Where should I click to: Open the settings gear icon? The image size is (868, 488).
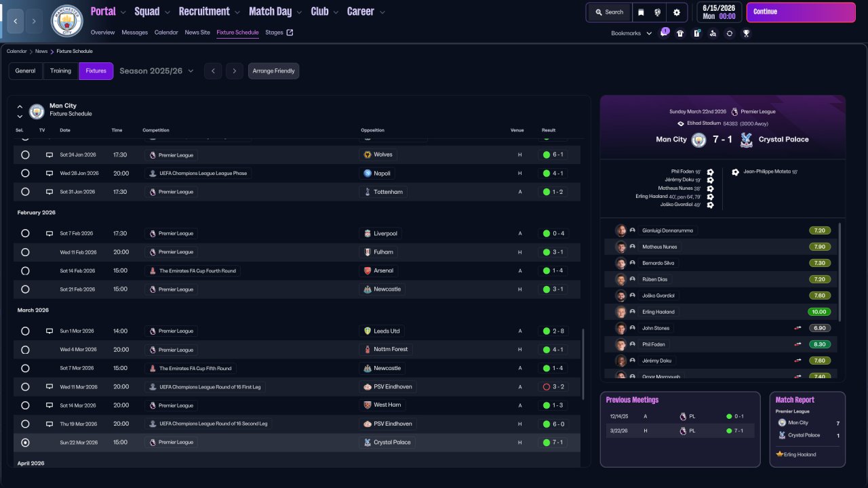[677, 12]
